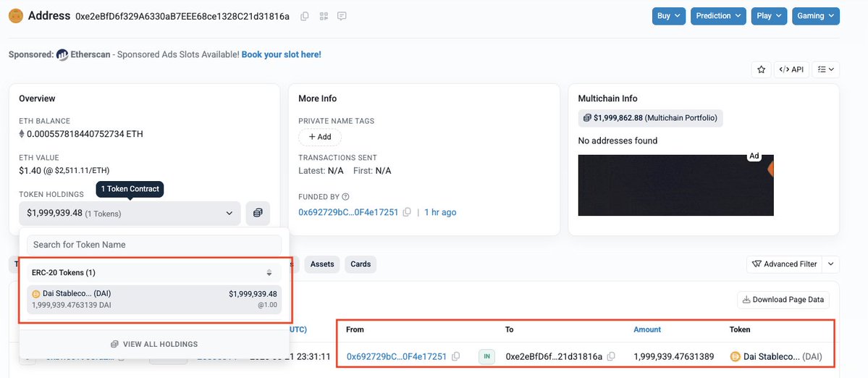Click the Multichain Portfolio badge

tap(650, 117)
